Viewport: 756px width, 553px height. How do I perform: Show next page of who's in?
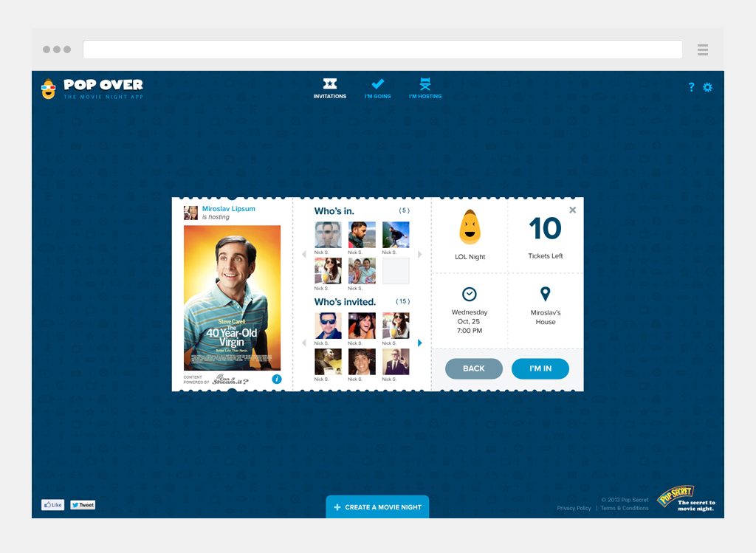click(x=420, y=255)
